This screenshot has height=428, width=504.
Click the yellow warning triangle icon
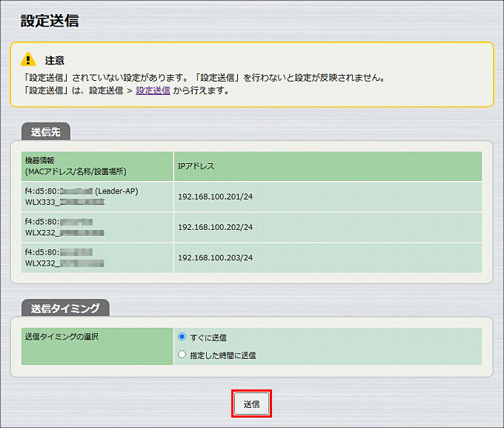click(28, 59)
